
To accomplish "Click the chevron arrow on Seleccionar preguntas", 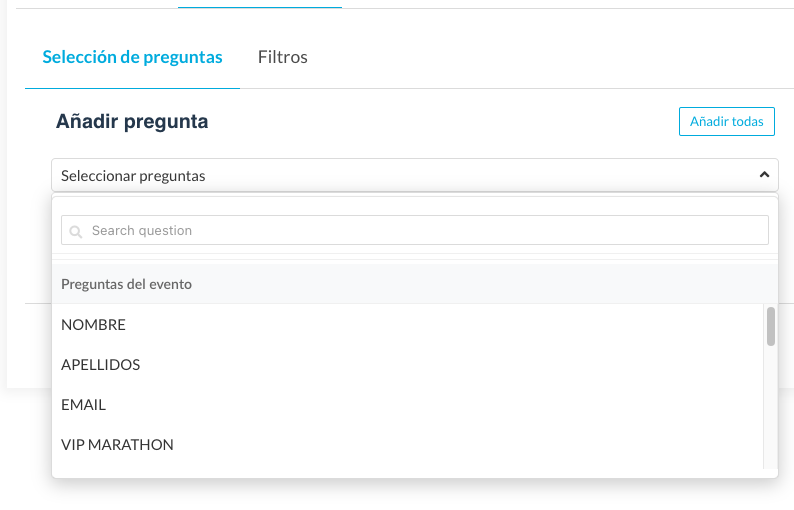I will coord(764,175).
